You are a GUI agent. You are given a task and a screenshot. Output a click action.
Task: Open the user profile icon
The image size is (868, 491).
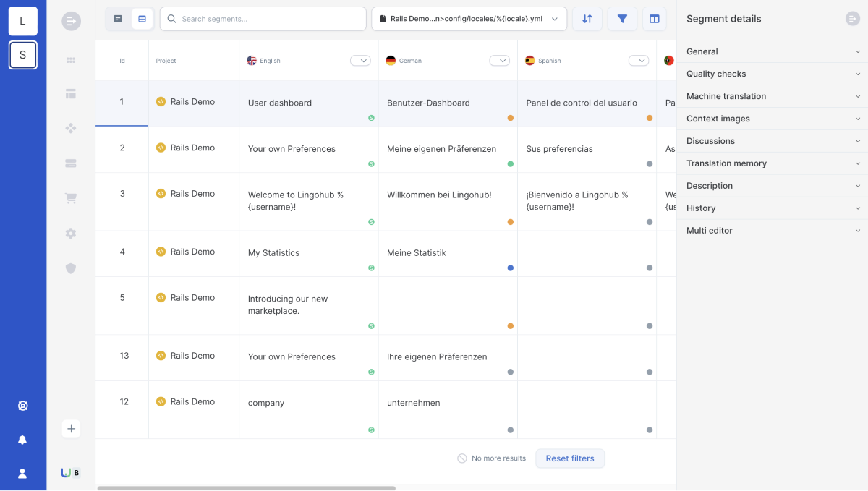[x=22, y=474]
